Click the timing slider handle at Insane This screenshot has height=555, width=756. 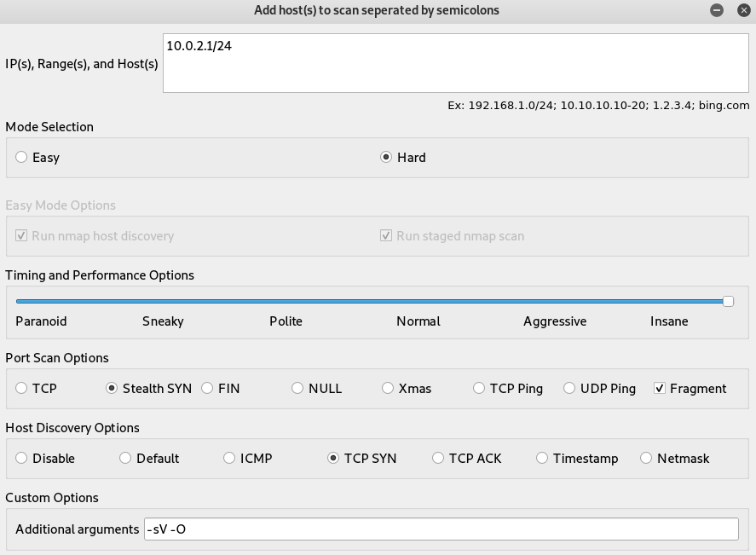coord(728,301)
